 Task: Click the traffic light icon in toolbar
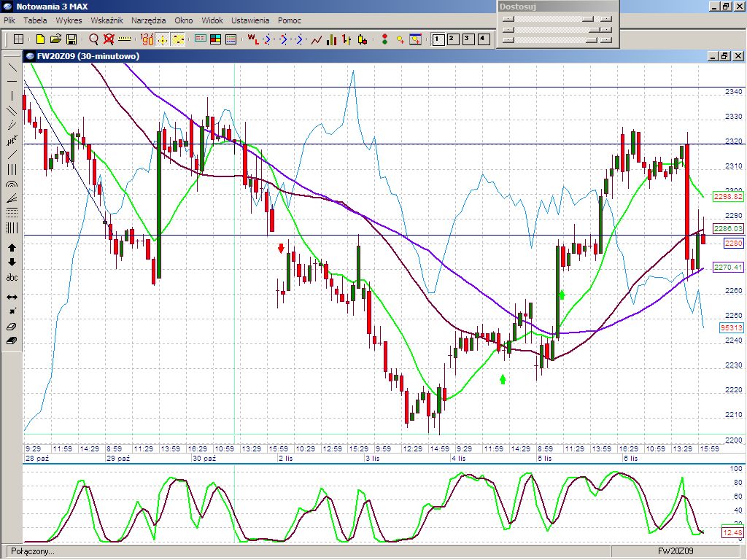click(384, 39)
